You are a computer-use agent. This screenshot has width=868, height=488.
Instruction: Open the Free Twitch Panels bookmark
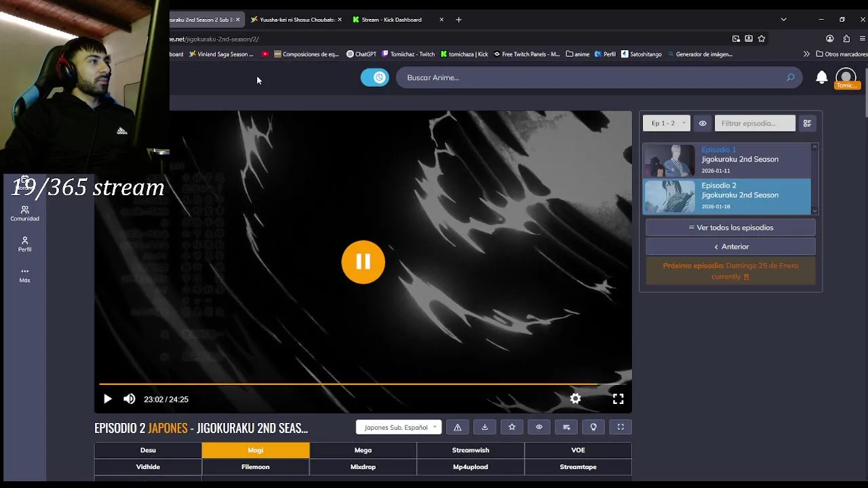tap(527, 54)
